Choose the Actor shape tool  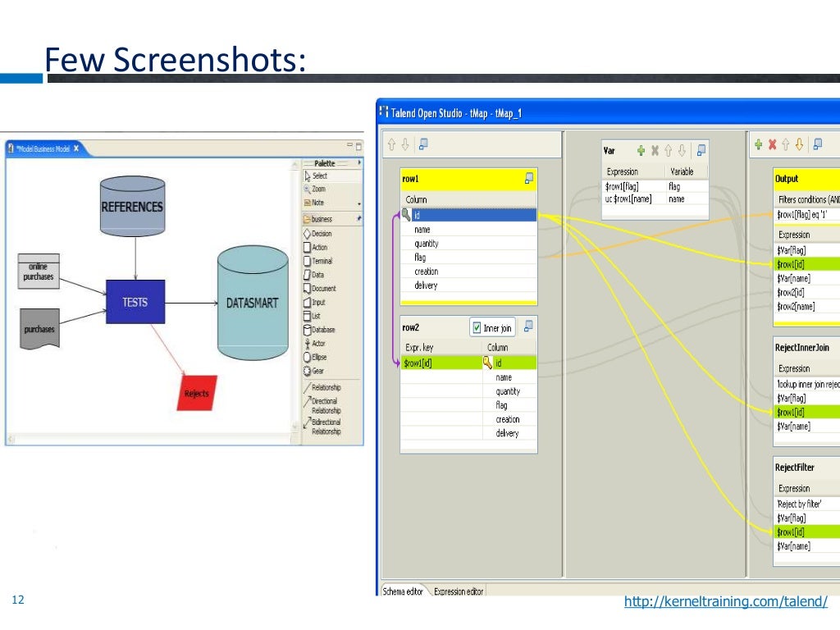(315, 344)
